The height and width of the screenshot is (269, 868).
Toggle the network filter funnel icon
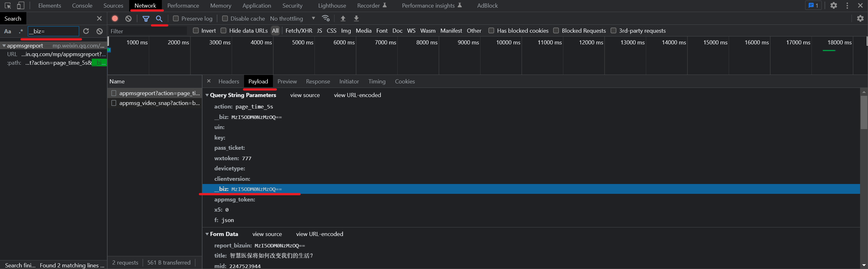pyautogui.click(x=146, y=18)
